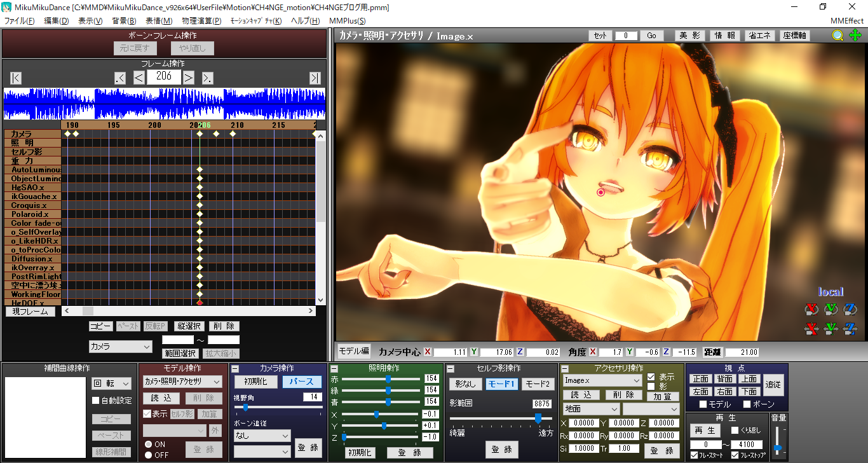Open the 地面 attachment dropdown
The height and width of the screenshot is (463, 868).
(591, 409)
